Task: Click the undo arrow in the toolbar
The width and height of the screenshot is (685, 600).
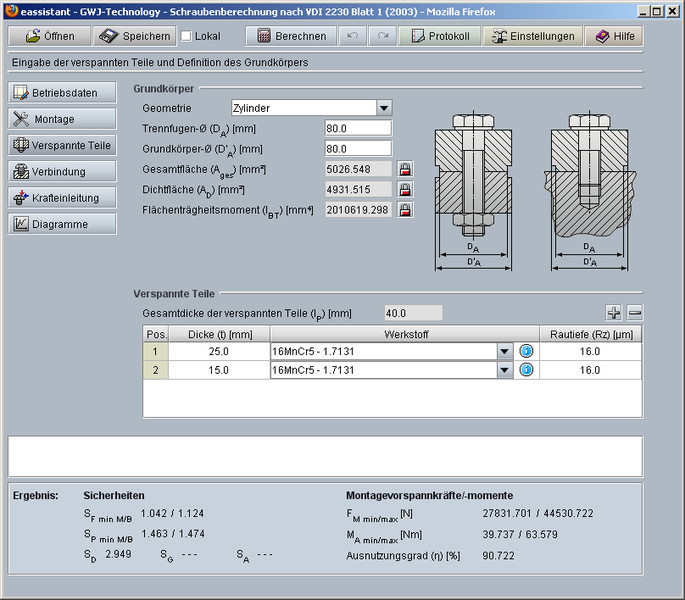Action: pos(351,36)
